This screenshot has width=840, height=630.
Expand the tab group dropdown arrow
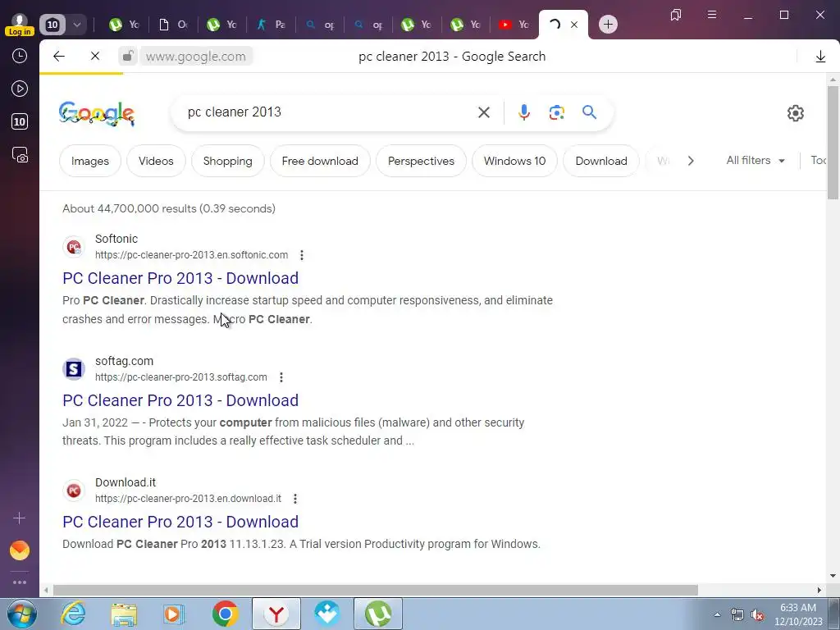pos(76,25)
